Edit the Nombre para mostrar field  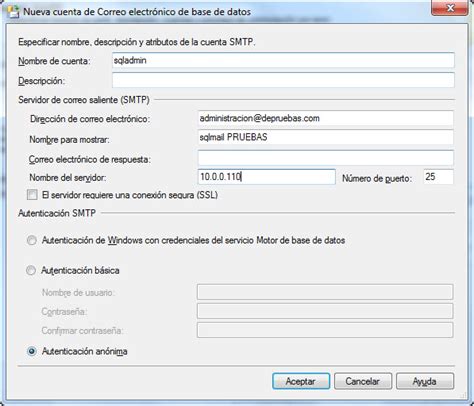[325, 137]
